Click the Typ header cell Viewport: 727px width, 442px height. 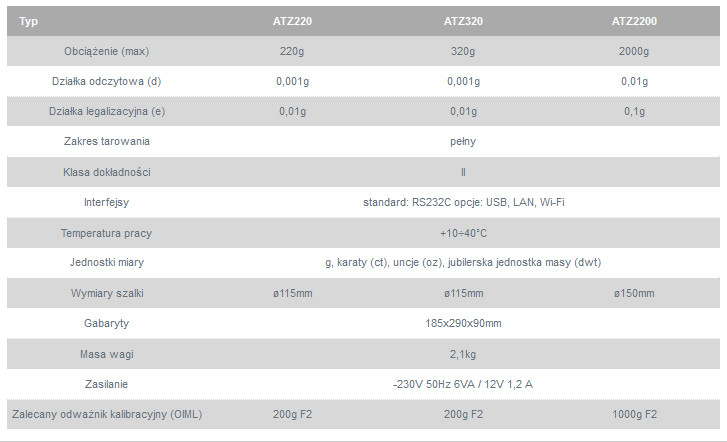click(29, 20)
